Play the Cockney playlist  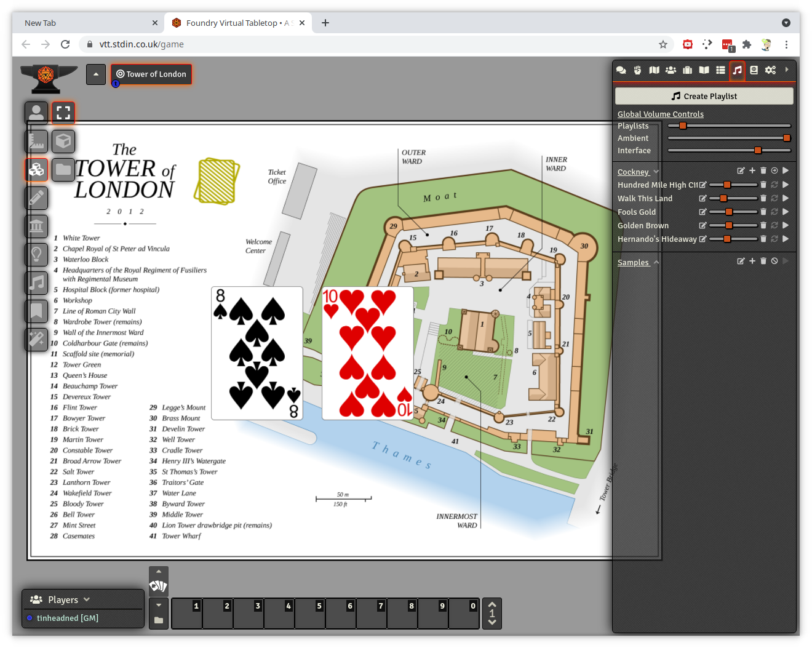[786, 171]
